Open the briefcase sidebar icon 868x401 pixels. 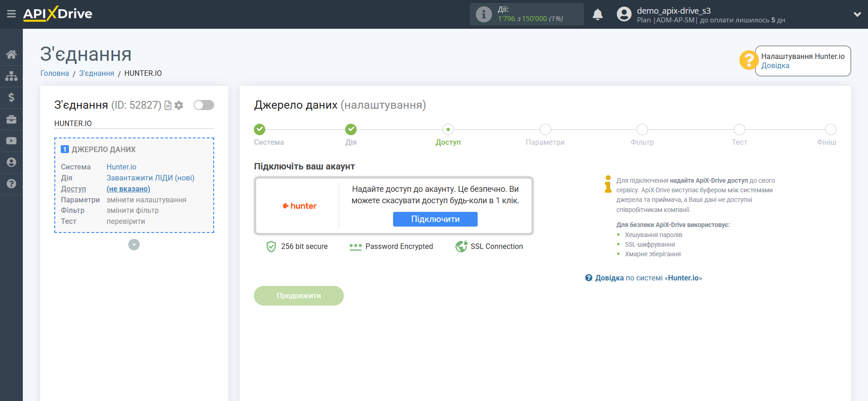point(11,119)
